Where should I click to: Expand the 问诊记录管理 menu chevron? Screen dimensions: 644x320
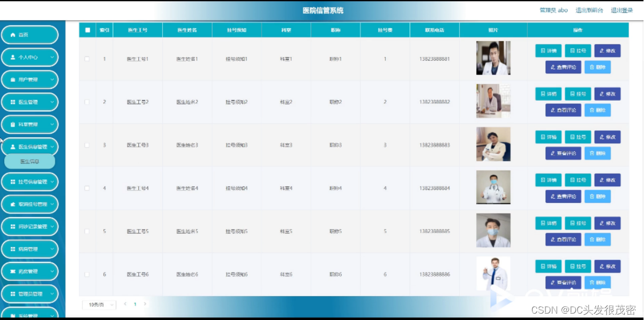(52, 226)
